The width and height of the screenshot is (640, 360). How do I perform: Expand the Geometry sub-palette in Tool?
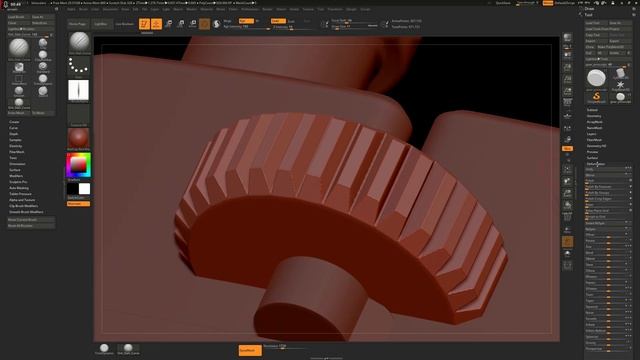click(594, 116)
